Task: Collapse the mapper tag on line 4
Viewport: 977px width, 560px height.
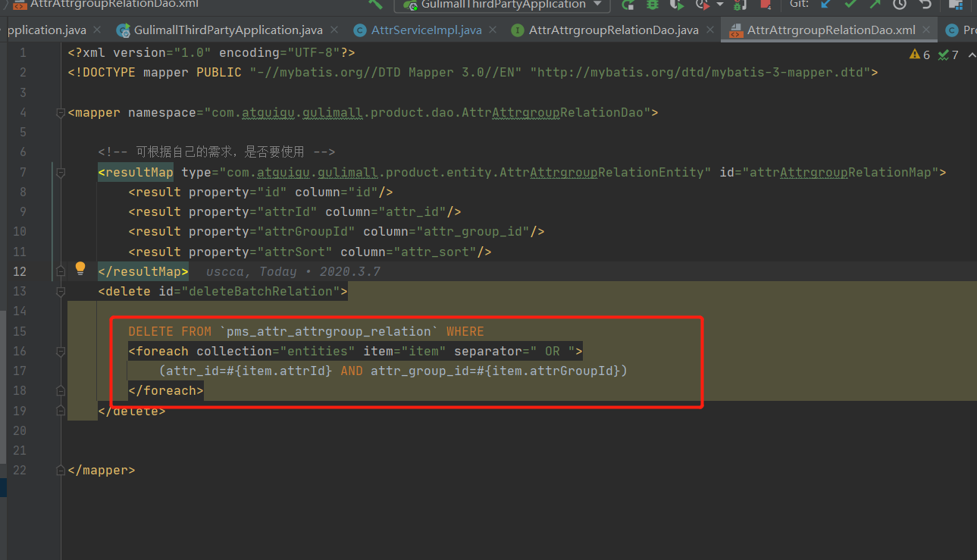Action: point(61,113)
